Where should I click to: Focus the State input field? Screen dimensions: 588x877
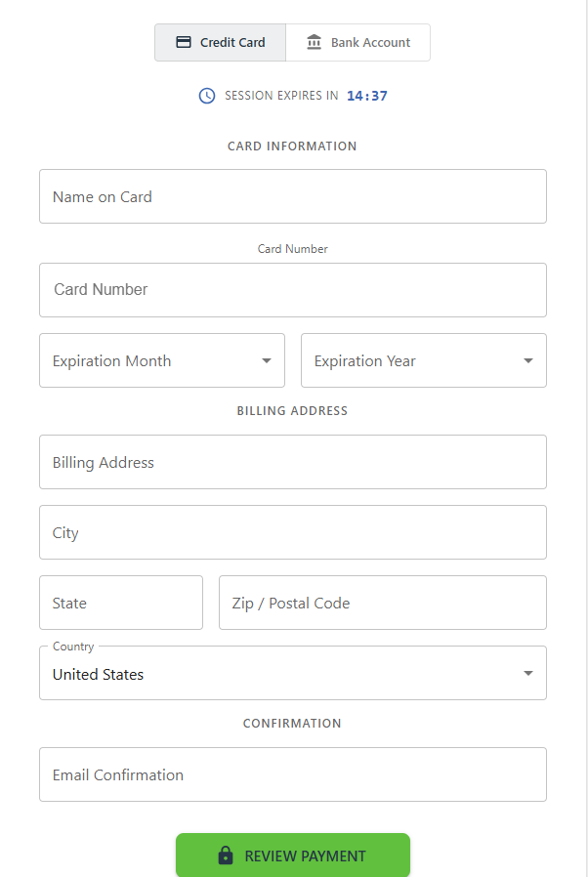121,603
